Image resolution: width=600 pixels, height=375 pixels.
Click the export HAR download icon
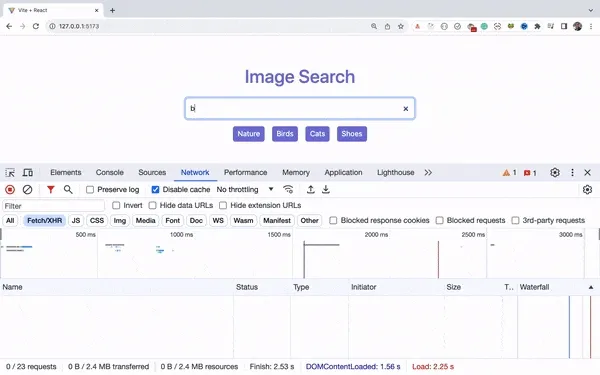(x=326, y=189)
